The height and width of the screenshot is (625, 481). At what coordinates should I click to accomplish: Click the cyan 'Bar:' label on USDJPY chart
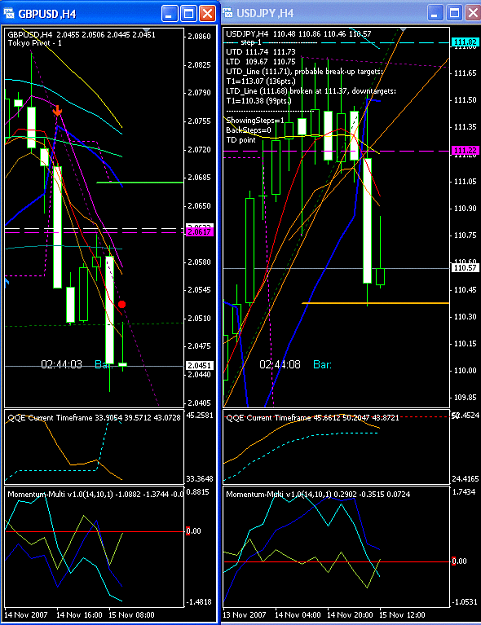pyautogui.click(x=322, y=364)
